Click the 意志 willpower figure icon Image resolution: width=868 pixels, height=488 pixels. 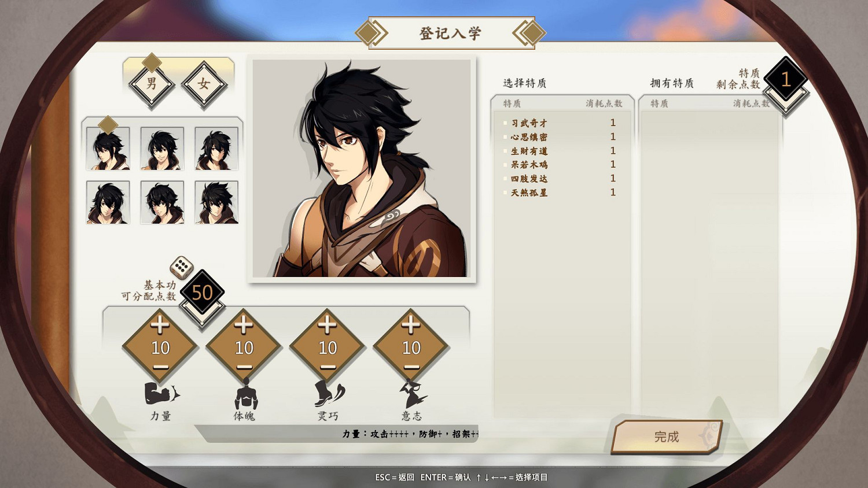413,394
